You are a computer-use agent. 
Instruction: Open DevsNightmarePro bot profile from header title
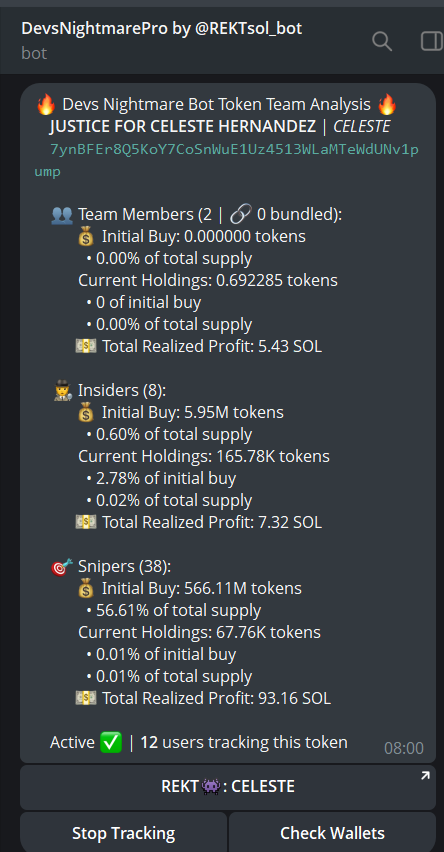tap(161, 29)
